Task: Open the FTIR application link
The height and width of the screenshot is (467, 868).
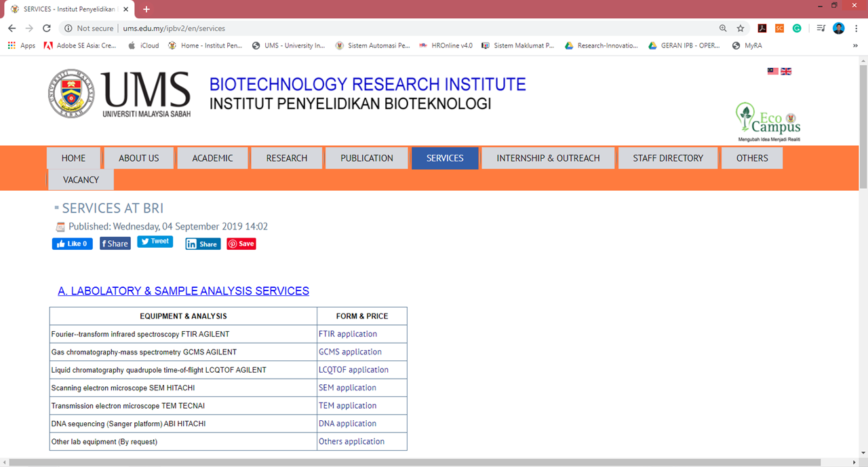Action: click(x=347, y=334)
